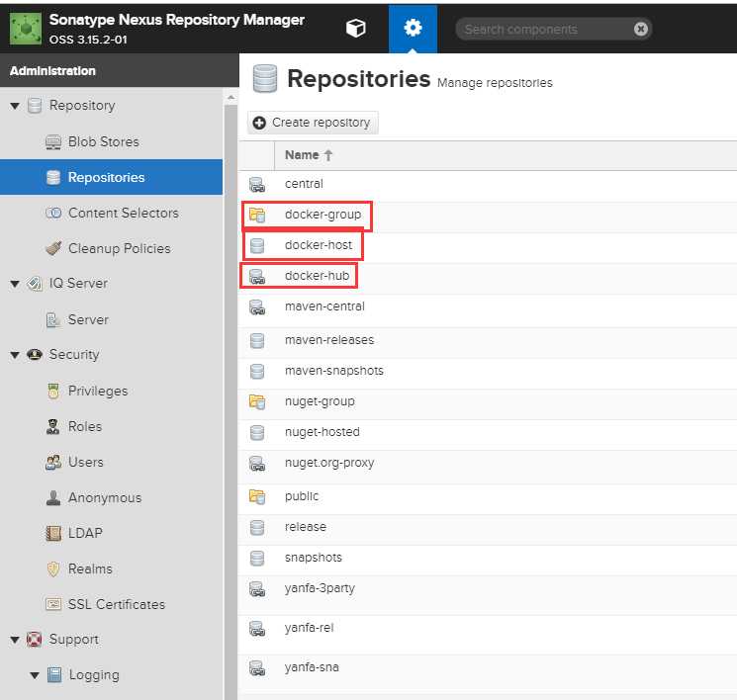Viewport: 737px width, 700px height.
Task: Click the Roles officer icon
Action: pos(53,426)
